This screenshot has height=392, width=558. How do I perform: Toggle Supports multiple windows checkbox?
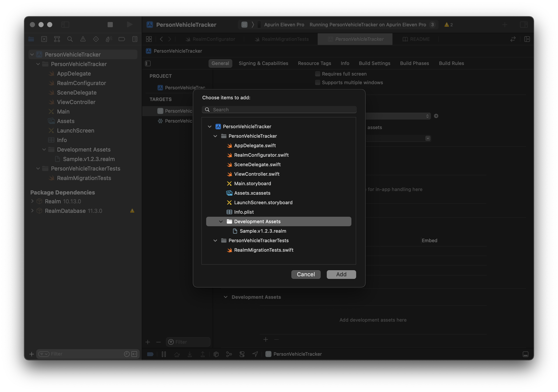(x=317, y=82)
